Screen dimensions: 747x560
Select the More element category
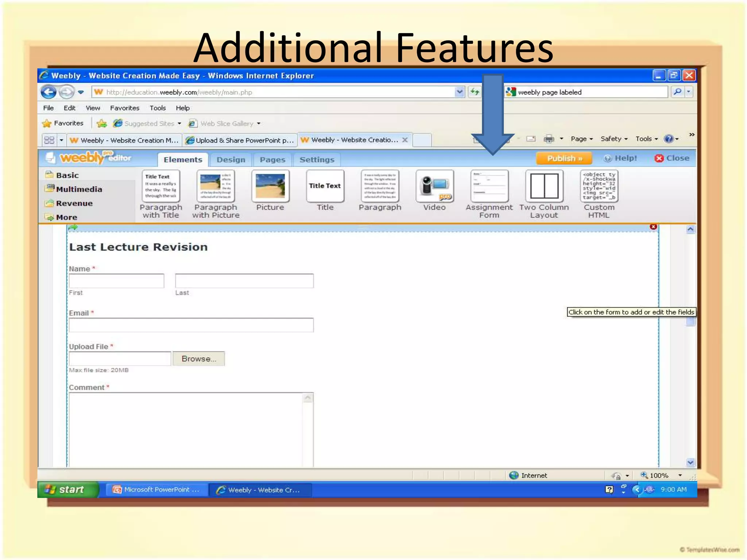pyautogui.click(x=67, y=217)
